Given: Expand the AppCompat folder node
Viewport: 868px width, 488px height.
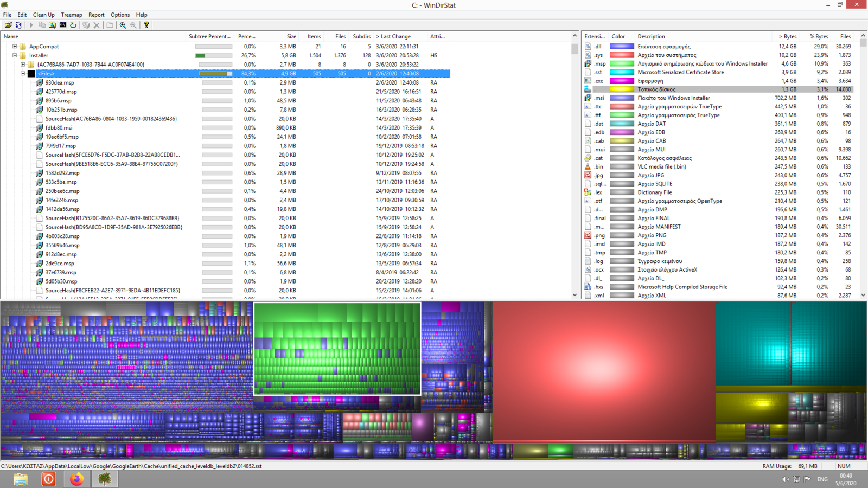Looking at the screenshot, I should click(15, 47).
